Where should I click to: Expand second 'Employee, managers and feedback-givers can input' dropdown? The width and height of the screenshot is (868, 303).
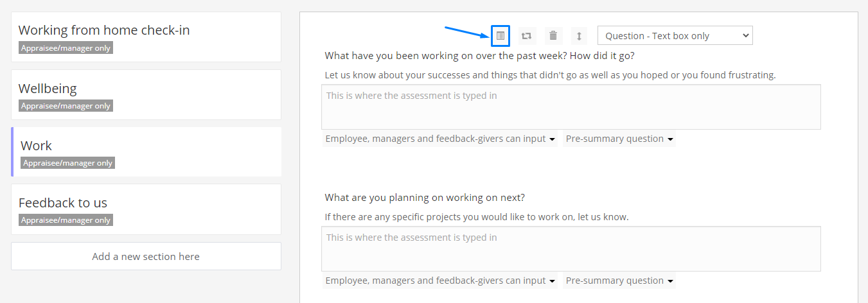point(440,281)
